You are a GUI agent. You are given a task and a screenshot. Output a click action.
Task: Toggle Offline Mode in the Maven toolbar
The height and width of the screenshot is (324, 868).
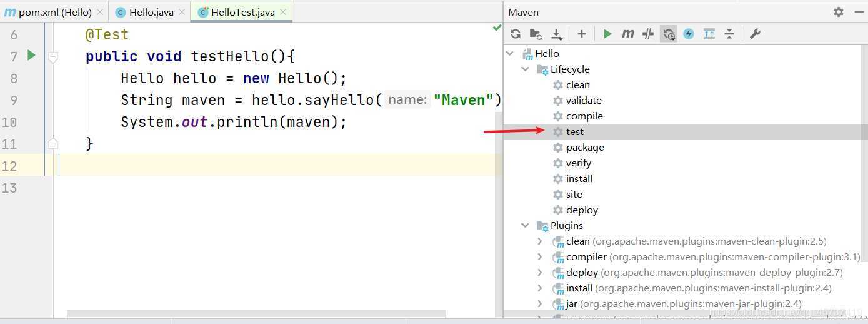point(648,34)
